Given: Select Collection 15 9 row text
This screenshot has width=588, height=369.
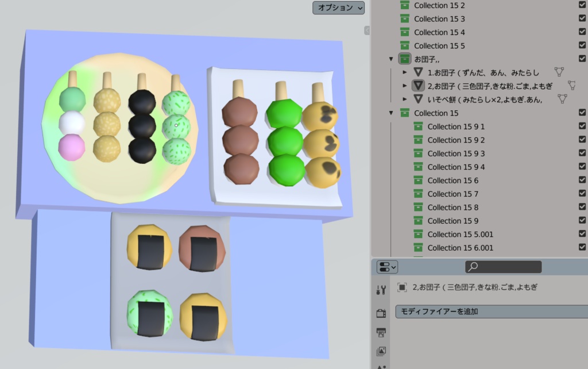Looking at the screenshot, I should [453, 221].
